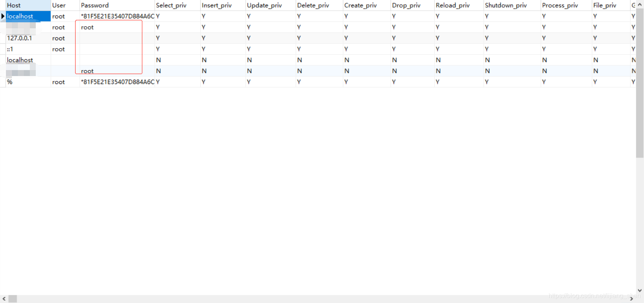The height and width of the screenshot is (303, 644).
Task: Click the Insert_priv column header
Action: pos(223,5)
